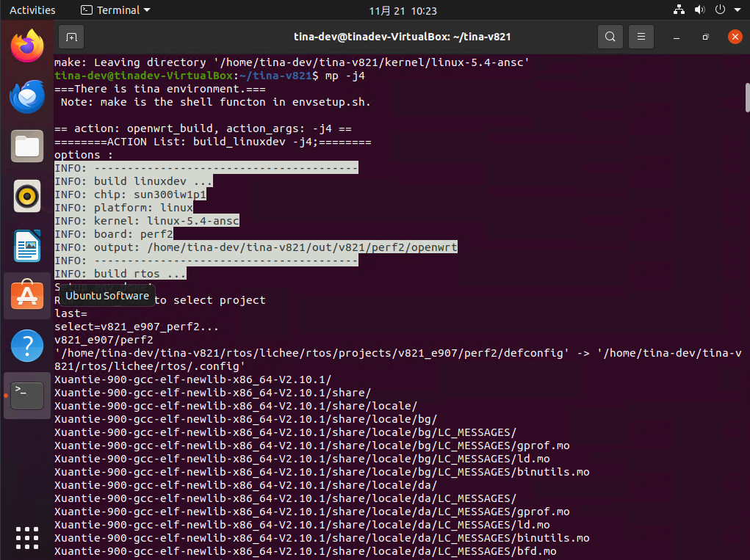Open the Files manager
The height and width of the screenshot is (560, 750).
(27, 146)
